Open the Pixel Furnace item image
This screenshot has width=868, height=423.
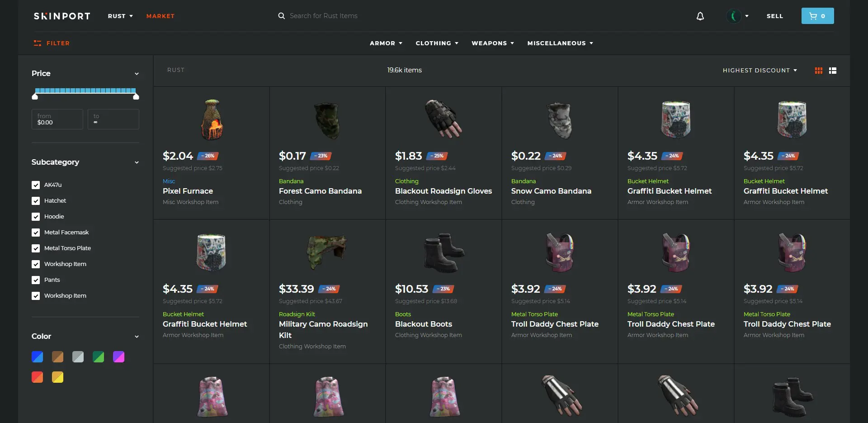(x=212, y=119)
